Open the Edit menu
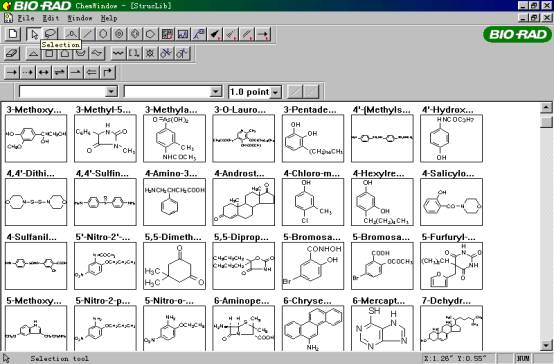 point(51,18)
